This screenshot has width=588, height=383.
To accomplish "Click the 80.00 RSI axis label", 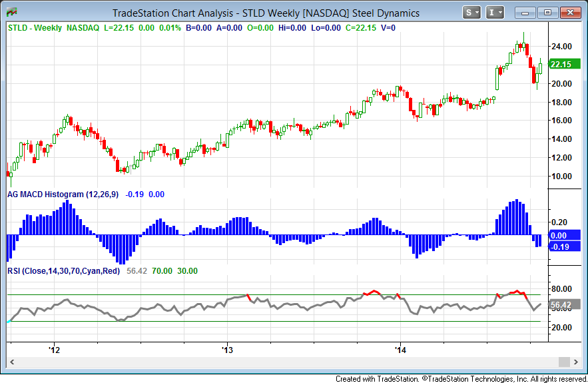I will coord(561,289).
